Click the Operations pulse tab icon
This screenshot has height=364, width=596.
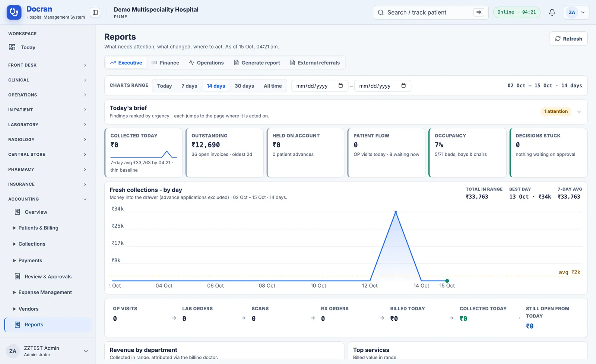tap(191, 63)
